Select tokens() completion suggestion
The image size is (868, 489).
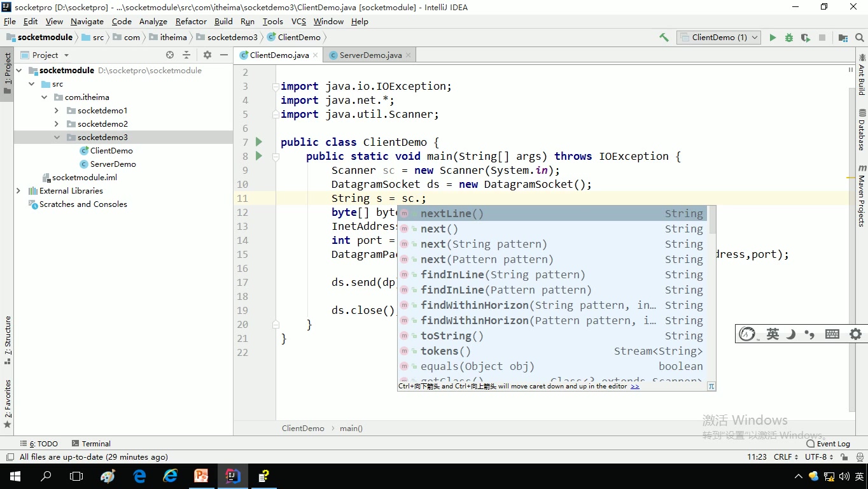point(553,351)
